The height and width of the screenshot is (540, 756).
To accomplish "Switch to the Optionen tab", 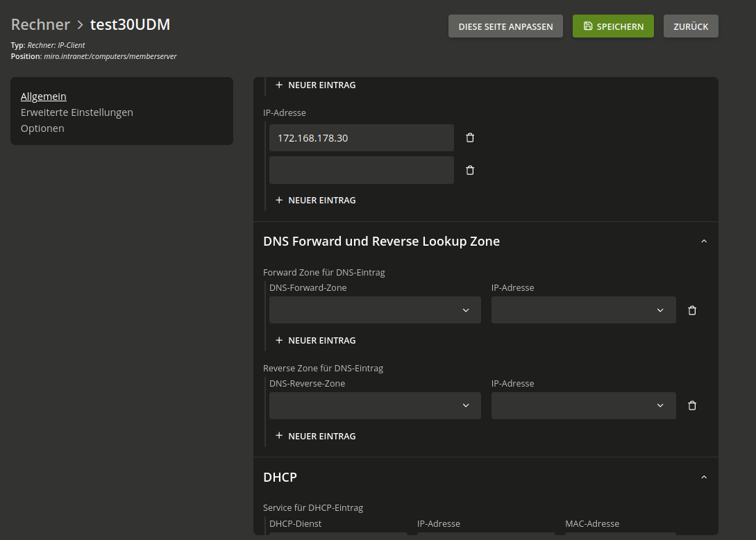I will (x=42, y=128).
